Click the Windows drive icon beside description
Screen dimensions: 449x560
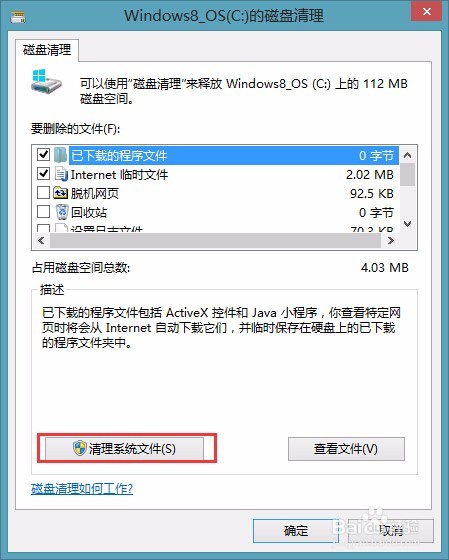pos(46,81)
